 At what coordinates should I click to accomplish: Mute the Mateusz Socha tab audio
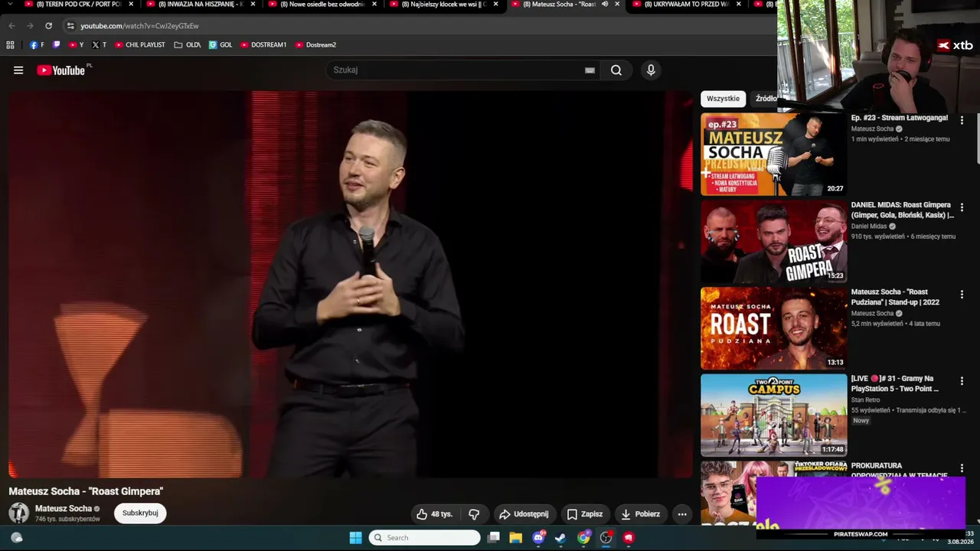click(x=604, y=5)
